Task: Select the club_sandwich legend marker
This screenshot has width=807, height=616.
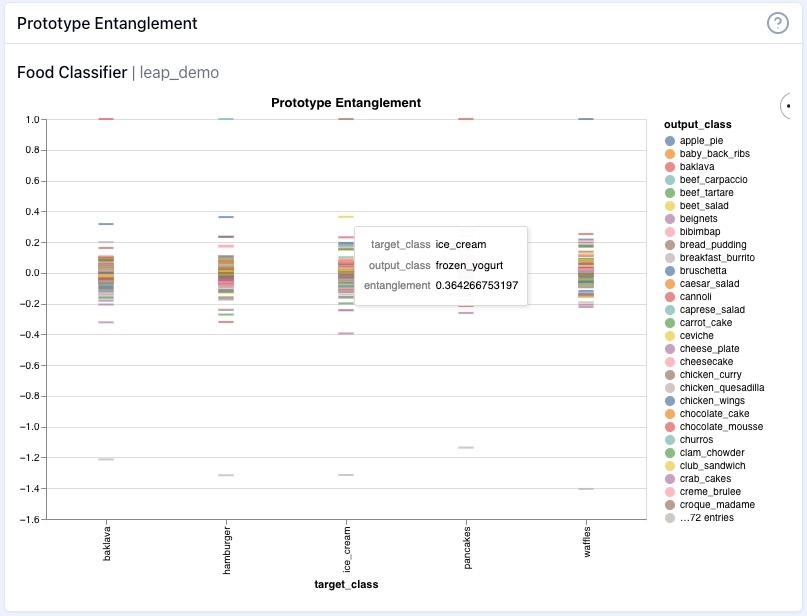Action: point(670,466)
